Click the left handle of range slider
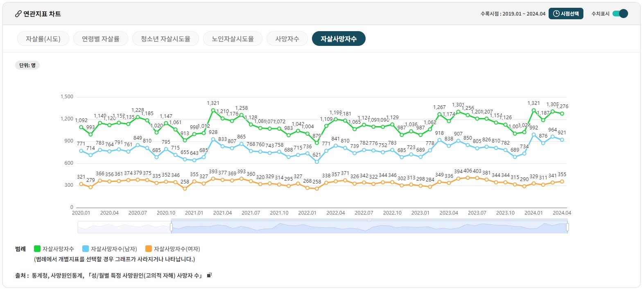Viewport: 644px width, 290px height. point(171,227)
